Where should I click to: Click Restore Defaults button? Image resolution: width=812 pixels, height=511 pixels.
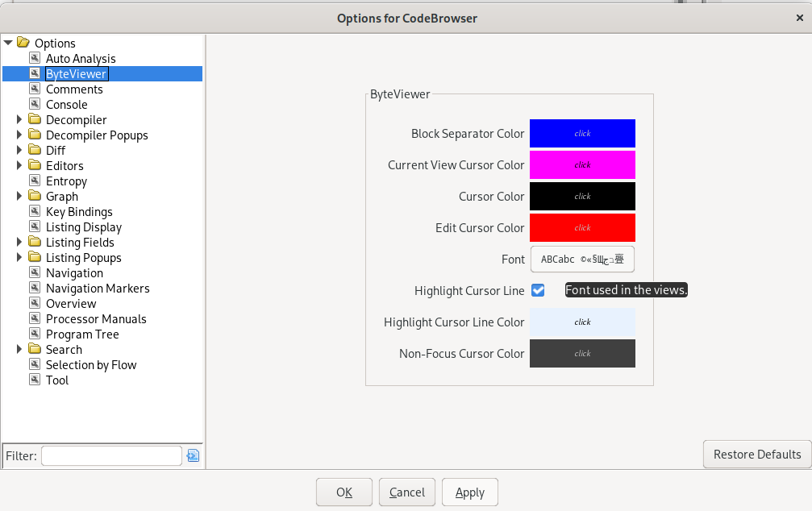coord(757,454)
